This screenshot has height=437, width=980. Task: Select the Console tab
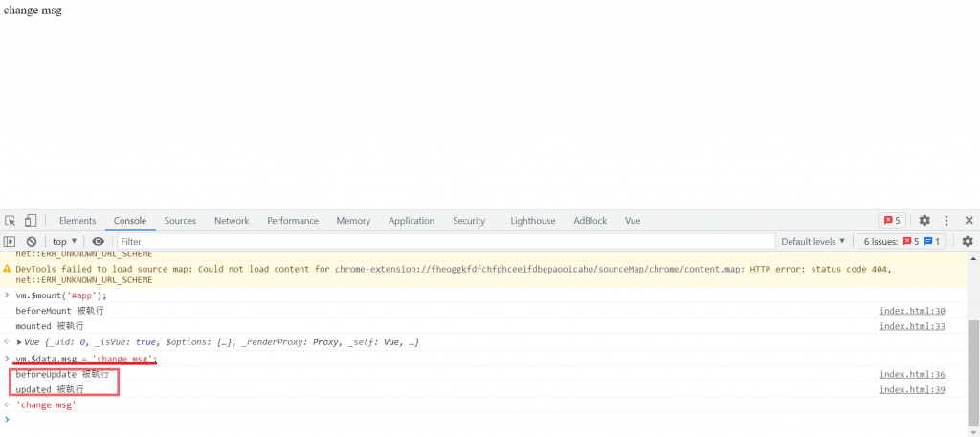click(x=130, y=220)
